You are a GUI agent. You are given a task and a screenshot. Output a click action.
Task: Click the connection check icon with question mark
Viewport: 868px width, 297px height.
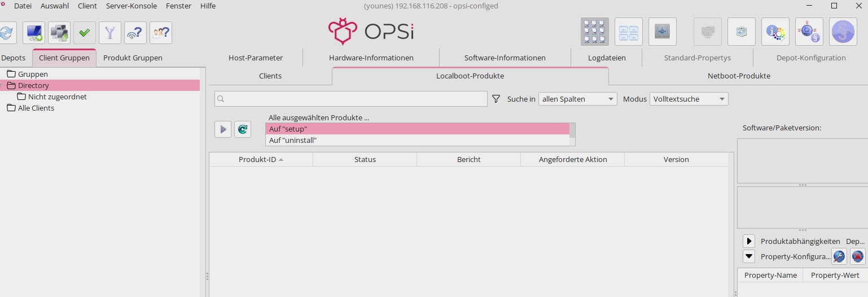135,33
